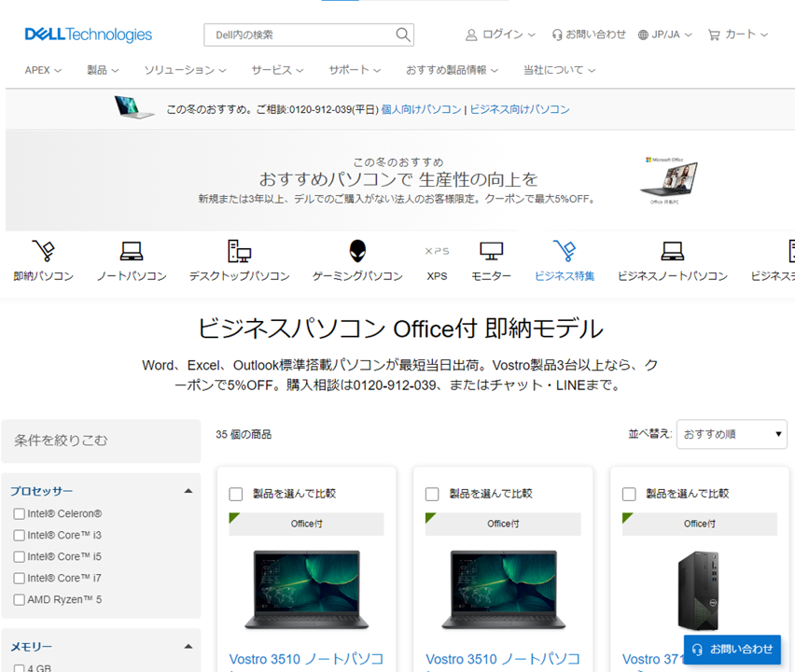Click the お問い合わせ header link
The width and height of the screenshot is (795, 672).
pyautogui.click(x=595, y=35)
